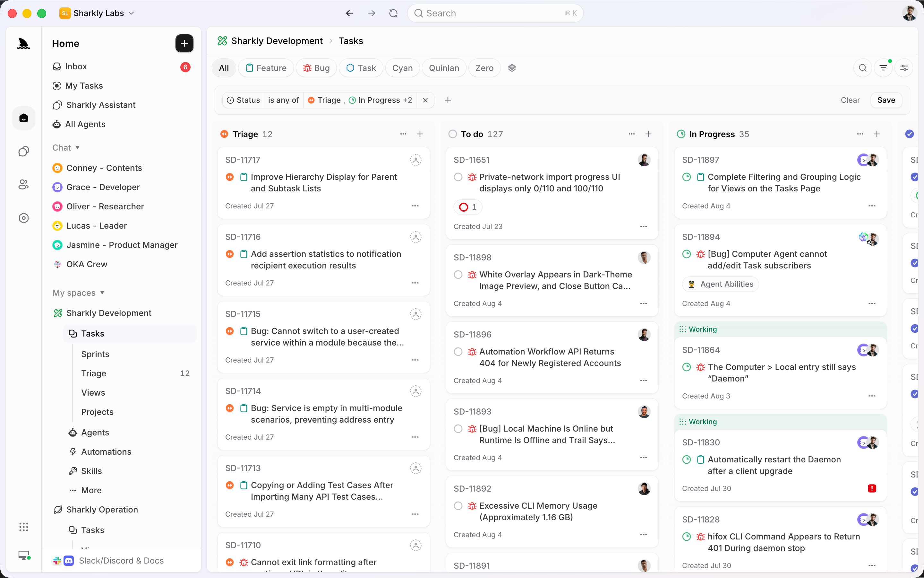
Task: Switch to the Feature tab
Action: (x=266, y=68)
